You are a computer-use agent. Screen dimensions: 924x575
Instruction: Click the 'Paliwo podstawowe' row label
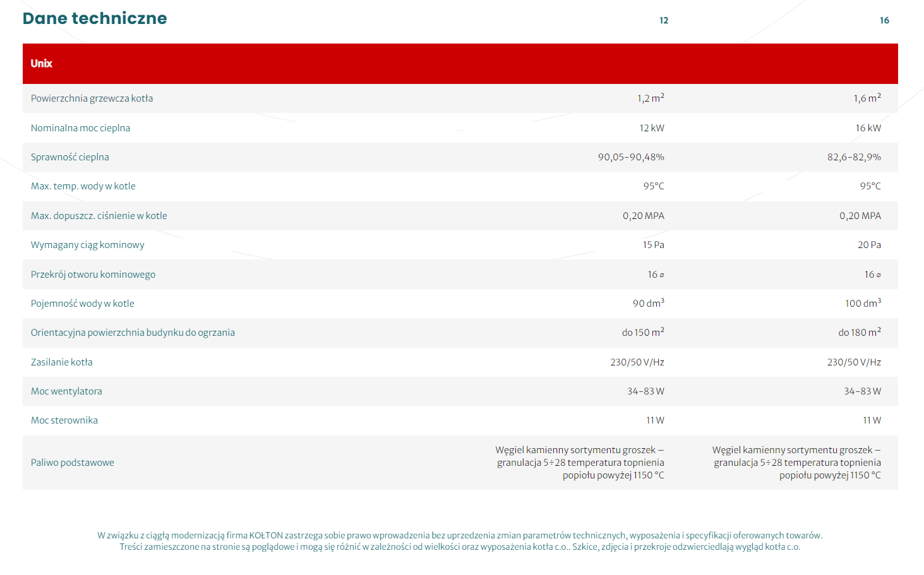[72, 463]
